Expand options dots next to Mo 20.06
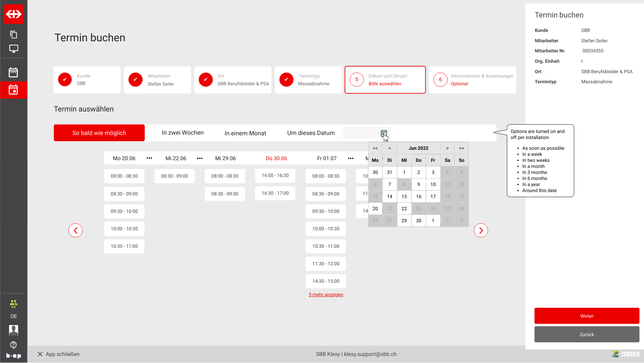 pyautogui.click(x=150, y=158)
